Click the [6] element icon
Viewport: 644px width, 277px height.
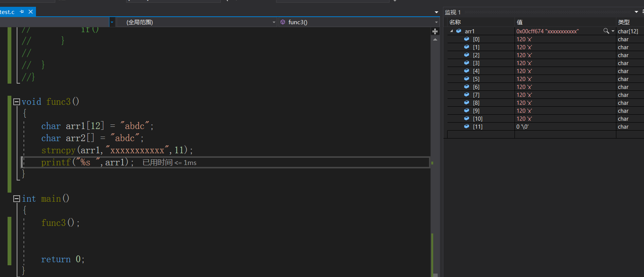466,87
